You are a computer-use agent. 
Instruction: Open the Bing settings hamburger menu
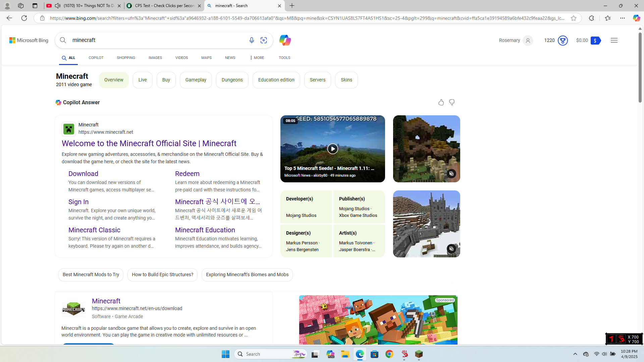pyautogui.click(x=614, y=40)
